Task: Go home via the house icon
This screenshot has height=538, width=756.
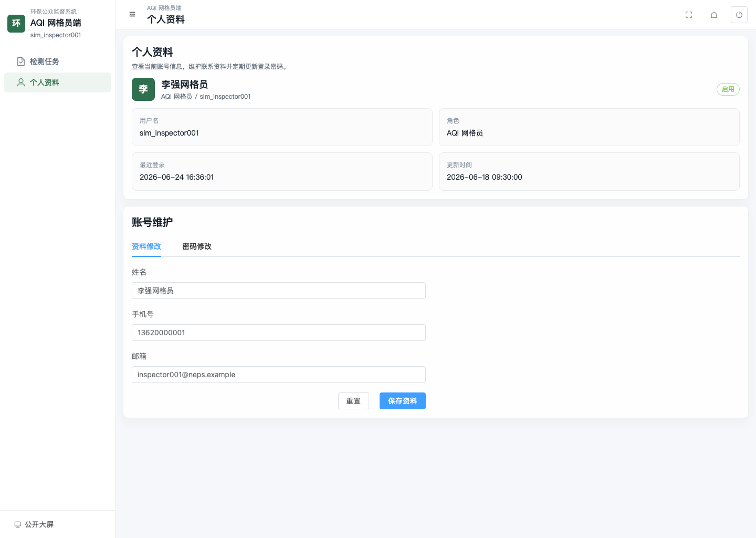Action: (x=714, y=15)
